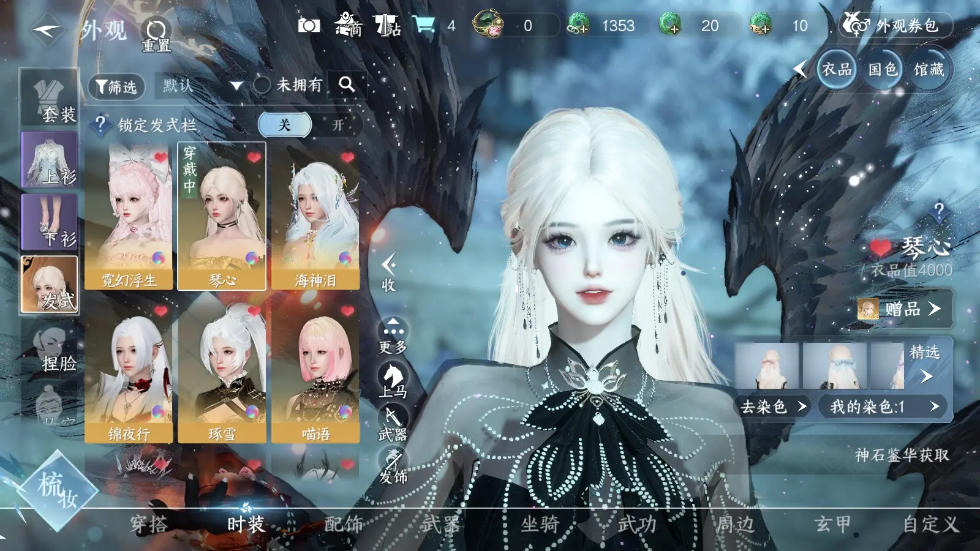Switch to the 配饰 bottom tab
980x551 pixels.
click(x=344, y=525)
